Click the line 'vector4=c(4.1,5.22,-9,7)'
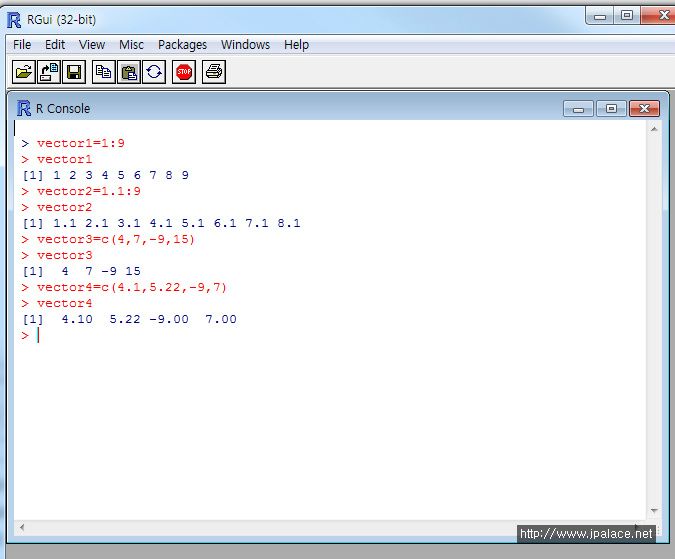 [132, 287]
